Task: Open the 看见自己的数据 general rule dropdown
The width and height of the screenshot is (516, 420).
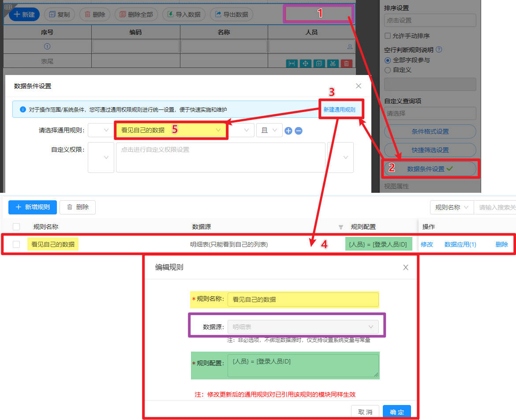Action: click(x=171, y=130)
